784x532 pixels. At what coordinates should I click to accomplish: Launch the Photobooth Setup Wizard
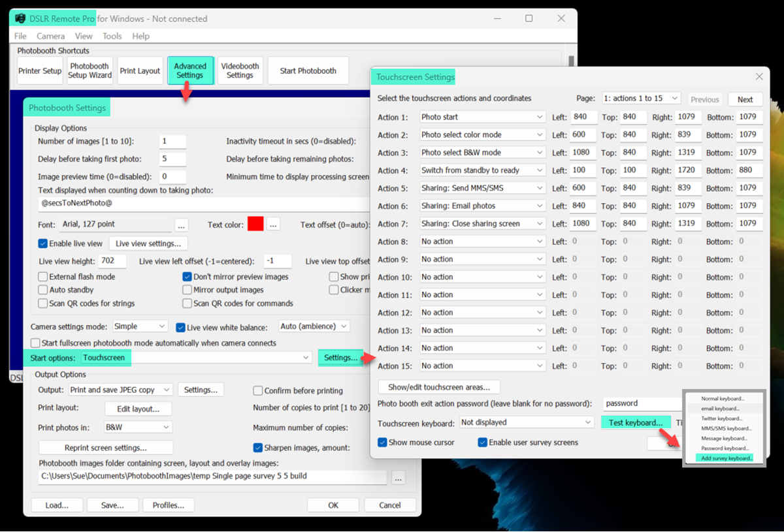90,70
